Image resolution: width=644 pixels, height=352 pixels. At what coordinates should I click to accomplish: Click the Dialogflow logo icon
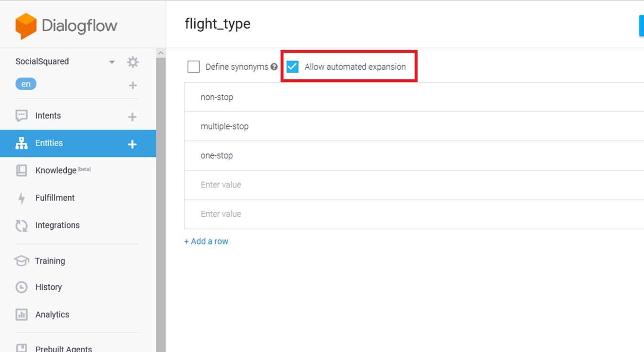(x=26, y=26)
